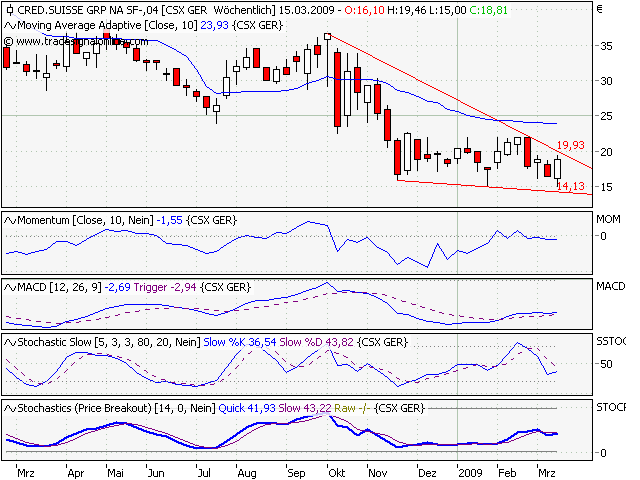
Task: Click the candlestick chart icon before CRED.SUISSE title
Action: pos(9,8)
